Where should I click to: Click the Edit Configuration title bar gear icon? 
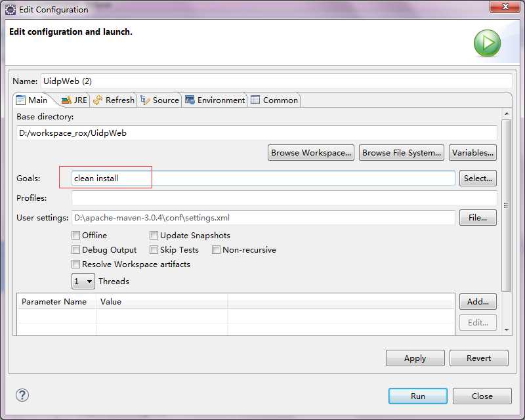point(10,10)
